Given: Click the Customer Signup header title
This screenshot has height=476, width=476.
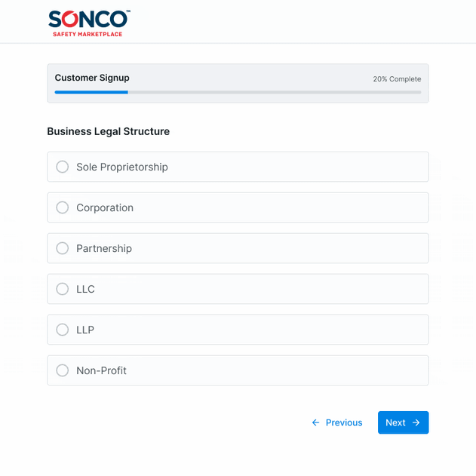Looking at the screenshot, I should pos(92,78).
